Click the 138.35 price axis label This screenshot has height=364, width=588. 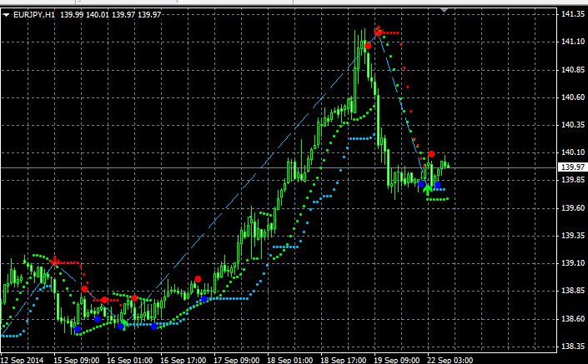coord(573,347)
